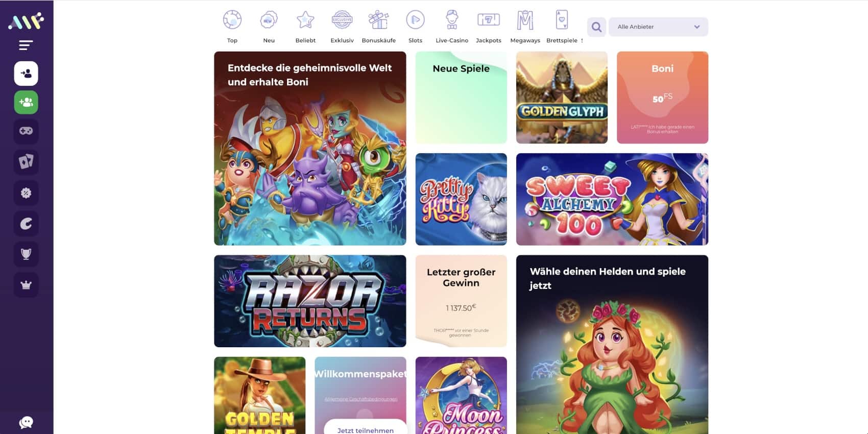The image size is (868, 434).
Task: Expand the sidebar hamburger menu
Action: click(26, 45)
